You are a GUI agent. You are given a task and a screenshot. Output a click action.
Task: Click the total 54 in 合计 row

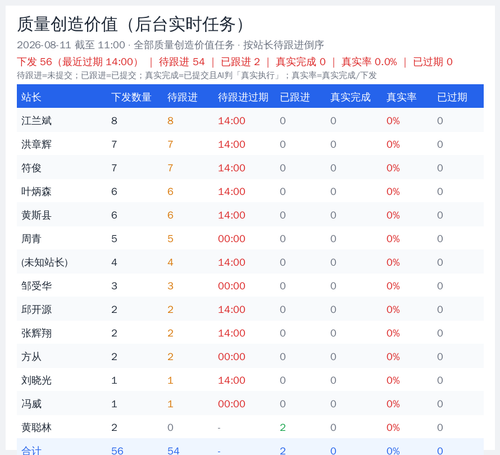pos(173,451)
